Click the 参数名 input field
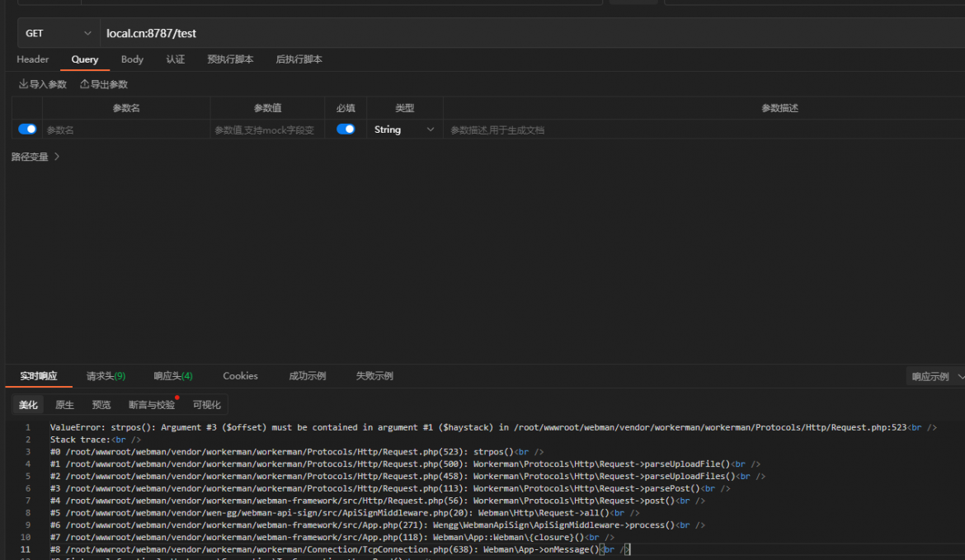This screenshot has height=560, width=965. click(125, 129)
